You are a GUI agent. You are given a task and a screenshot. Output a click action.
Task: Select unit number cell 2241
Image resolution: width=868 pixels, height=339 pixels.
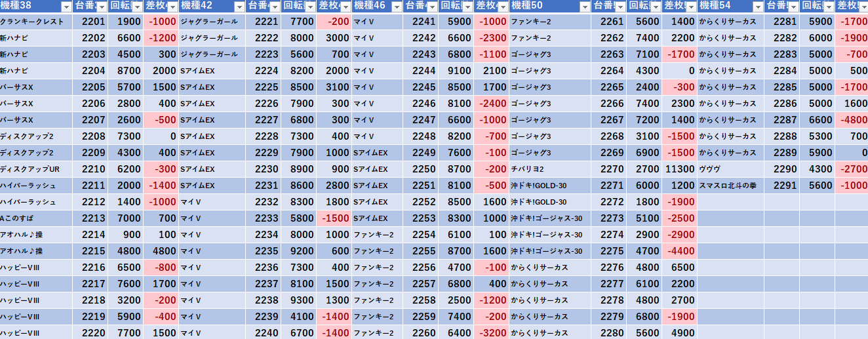coord(420,22)
